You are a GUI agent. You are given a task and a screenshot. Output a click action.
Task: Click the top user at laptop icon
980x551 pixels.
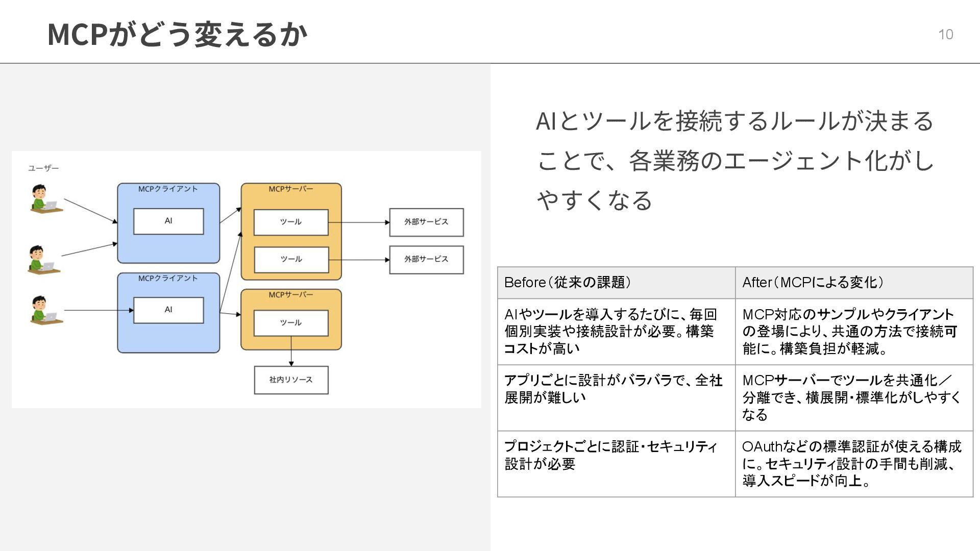[x=45, y=199]
